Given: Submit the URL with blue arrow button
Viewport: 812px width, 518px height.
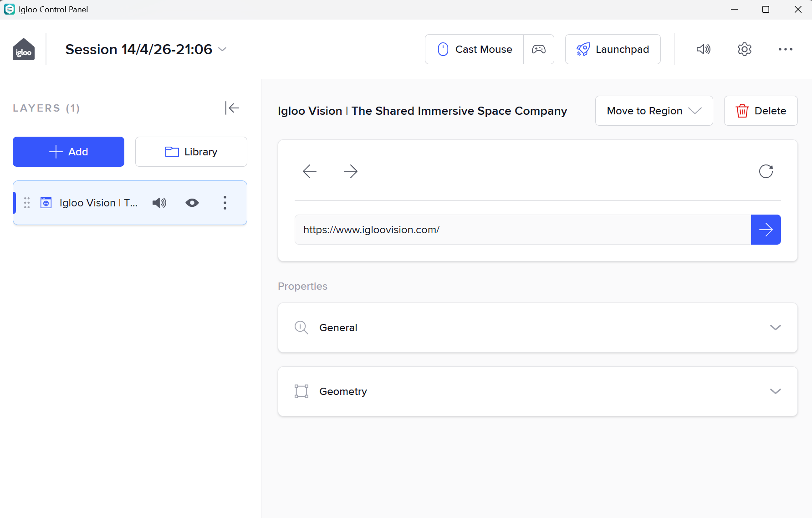Looking at the screenshot, I should pos(766,230).
